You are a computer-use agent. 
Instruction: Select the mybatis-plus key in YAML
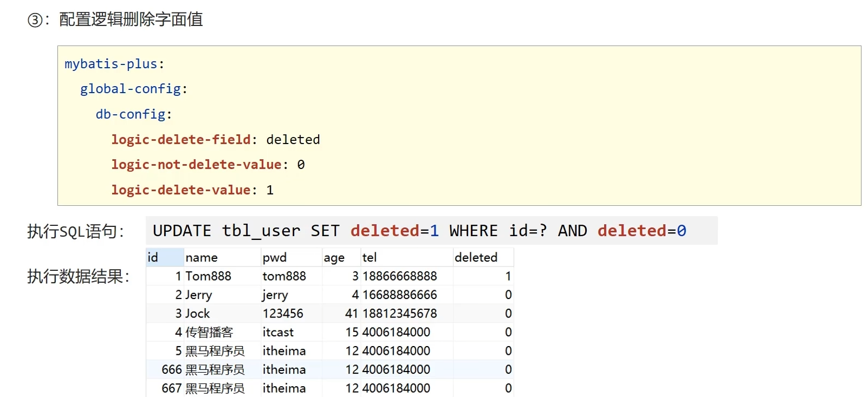point(111,64)
